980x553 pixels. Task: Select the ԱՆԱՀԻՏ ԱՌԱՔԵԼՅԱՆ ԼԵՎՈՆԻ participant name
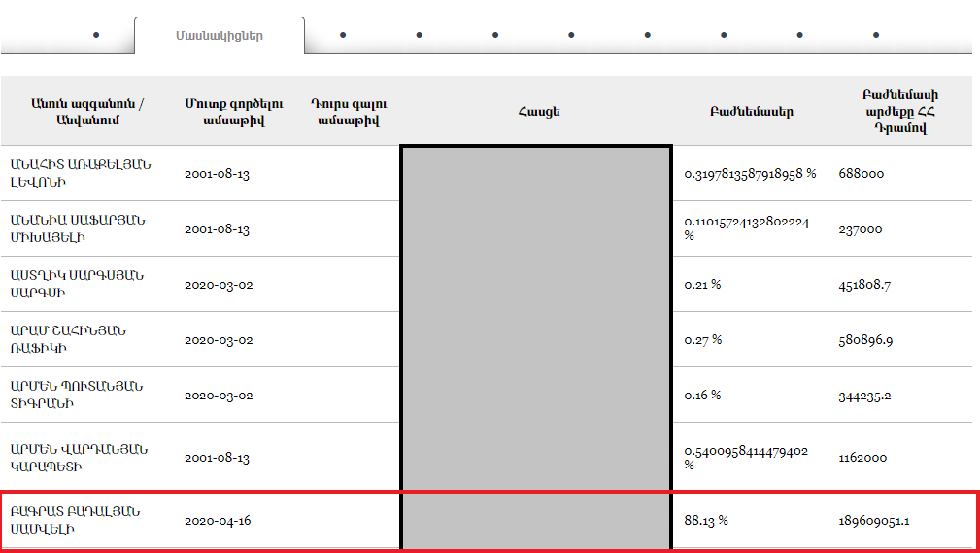(81, 173)
